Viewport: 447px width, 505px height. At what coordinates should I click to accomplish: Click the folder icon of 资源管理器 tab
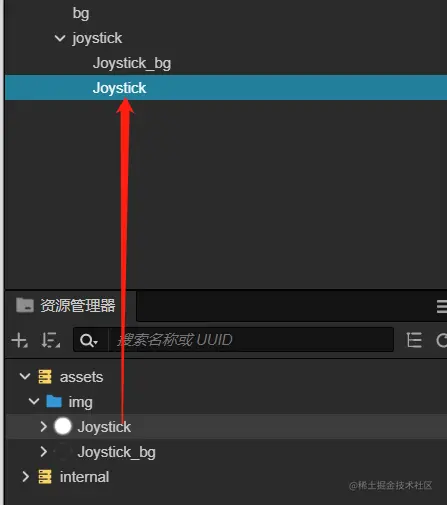click(x=25, y=305)
